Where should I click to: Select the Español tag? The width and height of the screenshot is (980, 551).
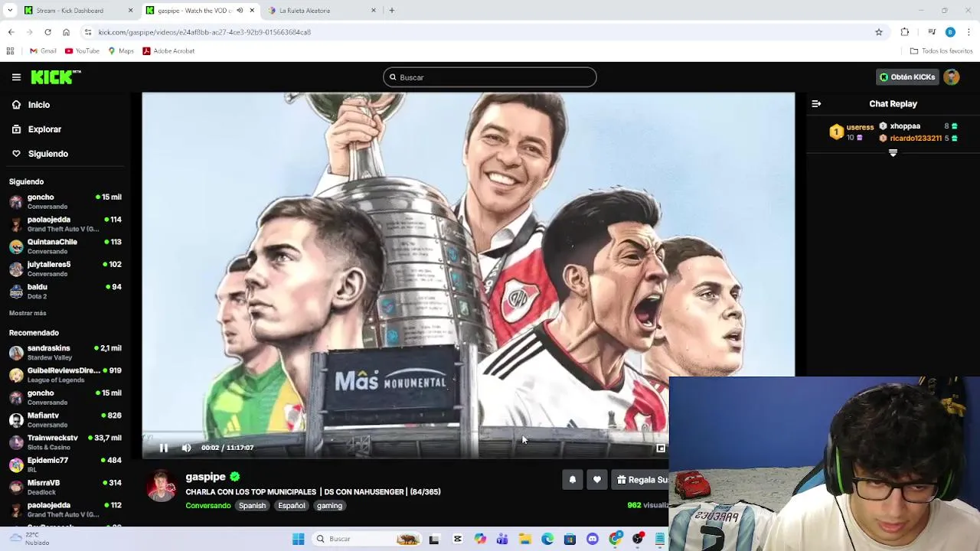click(x=291, y=506)
